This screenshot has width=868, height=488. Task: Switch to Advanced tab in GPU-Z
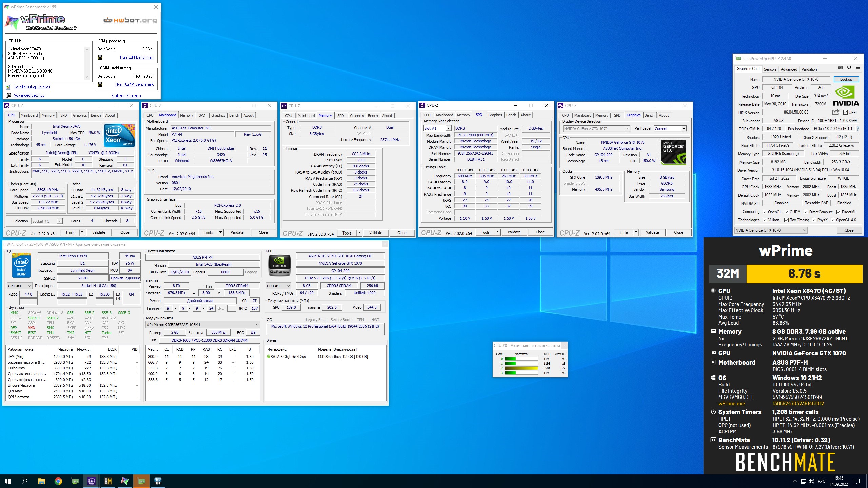pyautogui.click(x=789, y=69)
